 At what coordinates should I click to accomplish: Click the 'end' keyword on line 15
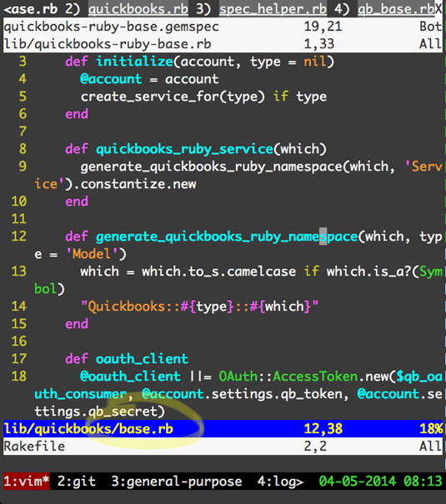coord(77,324)
